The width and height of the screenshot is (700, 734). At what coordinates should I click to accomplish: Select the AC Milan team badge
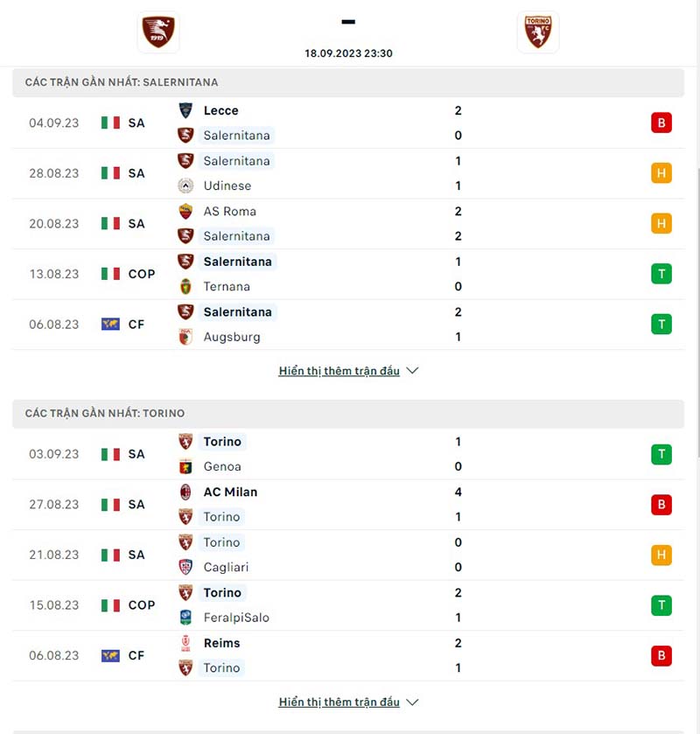[185, 493]
